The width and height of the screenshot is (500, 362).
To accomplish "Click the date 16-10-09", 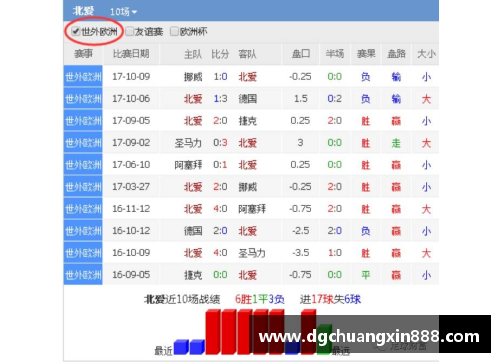I will [131, 253].
